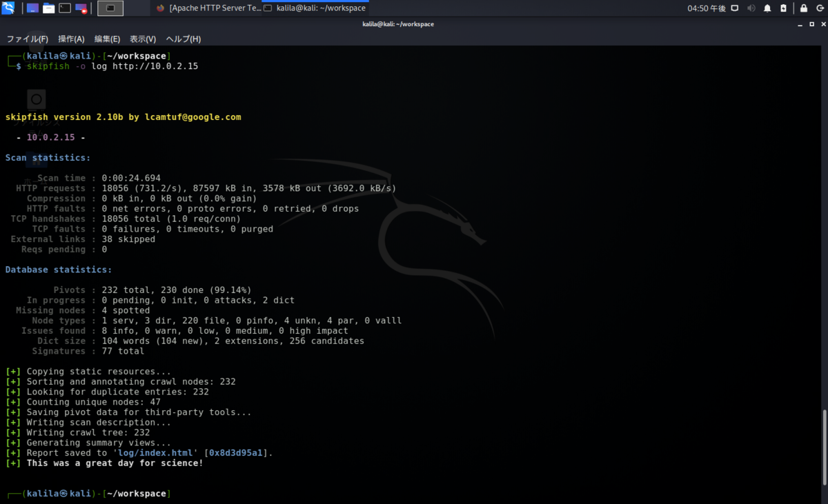Select kalila@kali ~/workspace taskbar window
Viewport: 828px width, 504px height.
tap(315, 8)
